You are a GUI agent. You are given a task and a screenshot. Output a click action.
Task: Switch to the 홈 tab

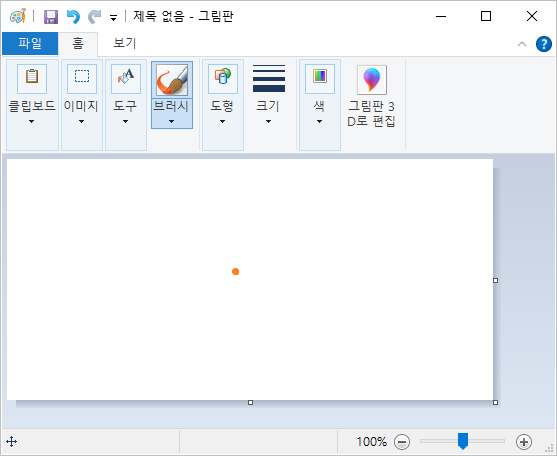pyautogui.click(x=78, y=43)
